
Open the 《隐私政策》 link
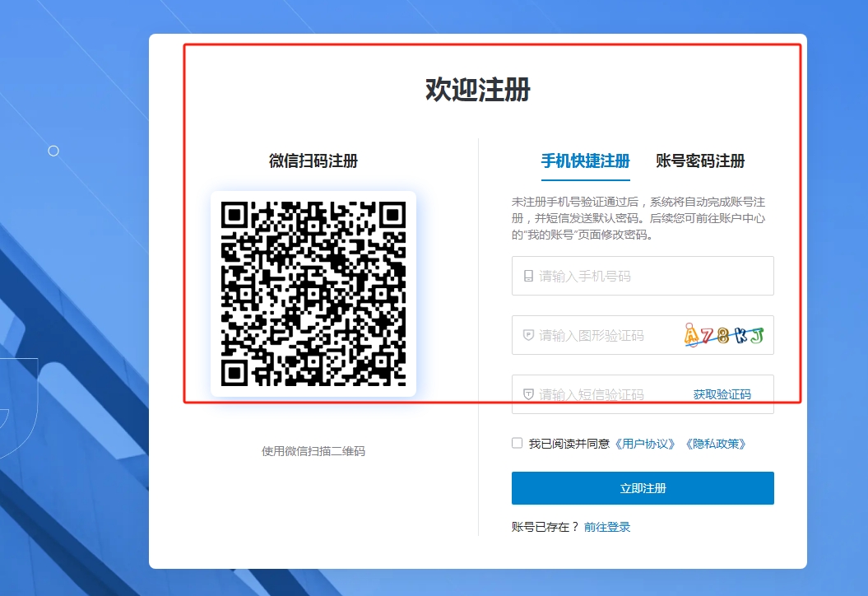click(715, 444)
